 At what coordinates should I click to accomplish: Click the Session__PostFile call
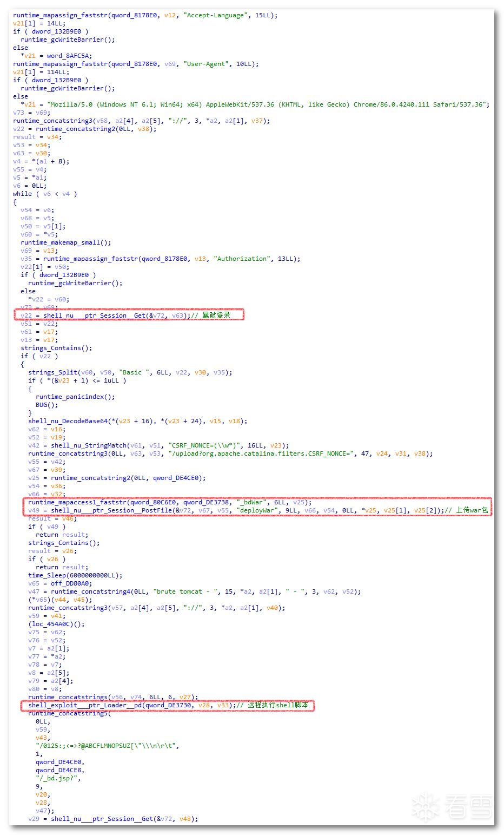point(236,510)
